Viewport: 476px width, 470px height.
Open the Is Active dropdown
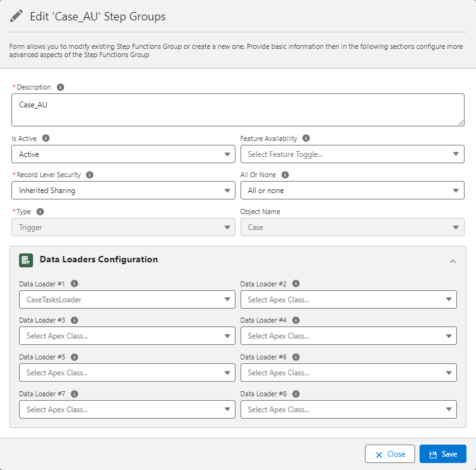click(x=123, y=154)
